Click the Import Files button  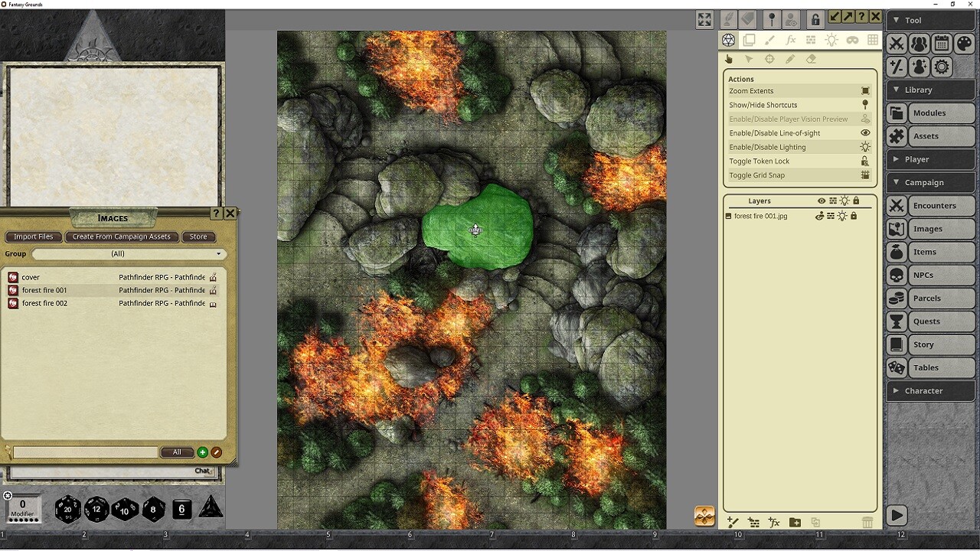tap(33, 236)
